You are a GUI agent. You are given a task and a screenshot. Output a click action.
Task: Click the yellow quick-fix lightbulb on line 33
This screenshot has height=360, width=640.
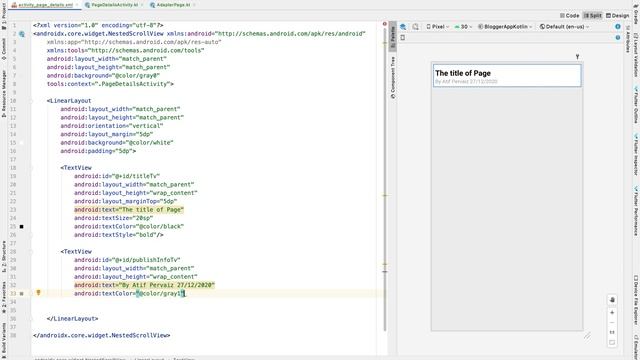click(x=38, y=293)
